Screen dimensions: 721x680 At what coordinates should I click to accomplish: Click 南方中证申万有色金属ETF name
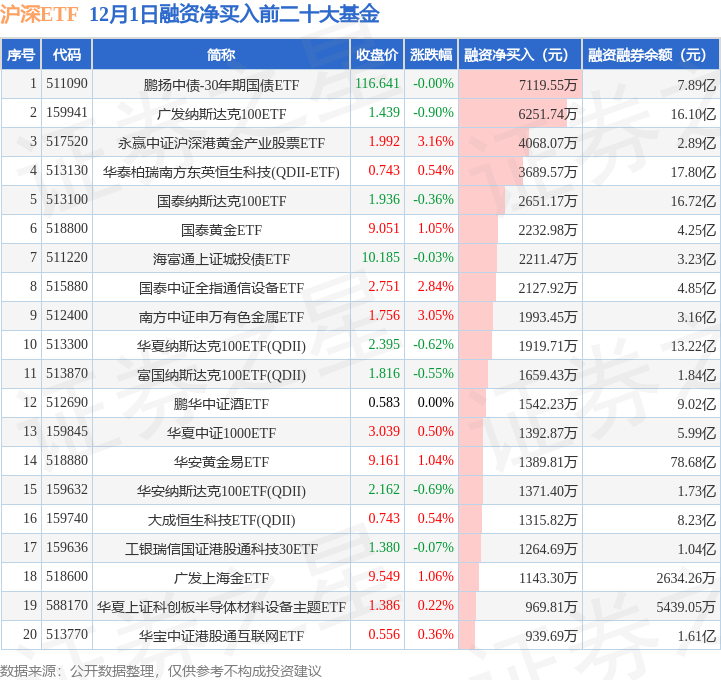click(221, 317)
